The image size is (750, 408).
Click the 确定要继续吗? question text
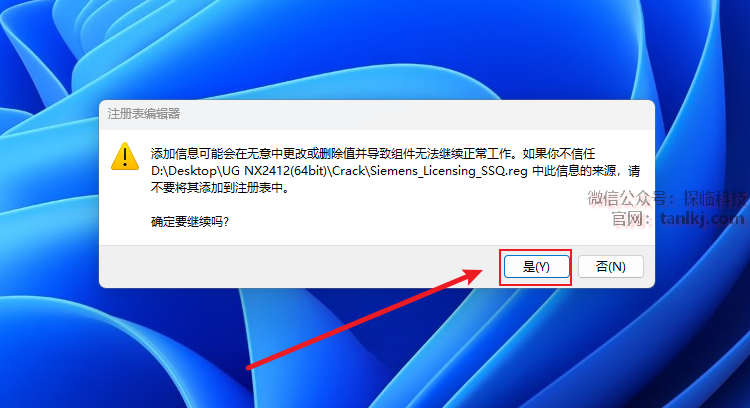[x=190, y=222]
